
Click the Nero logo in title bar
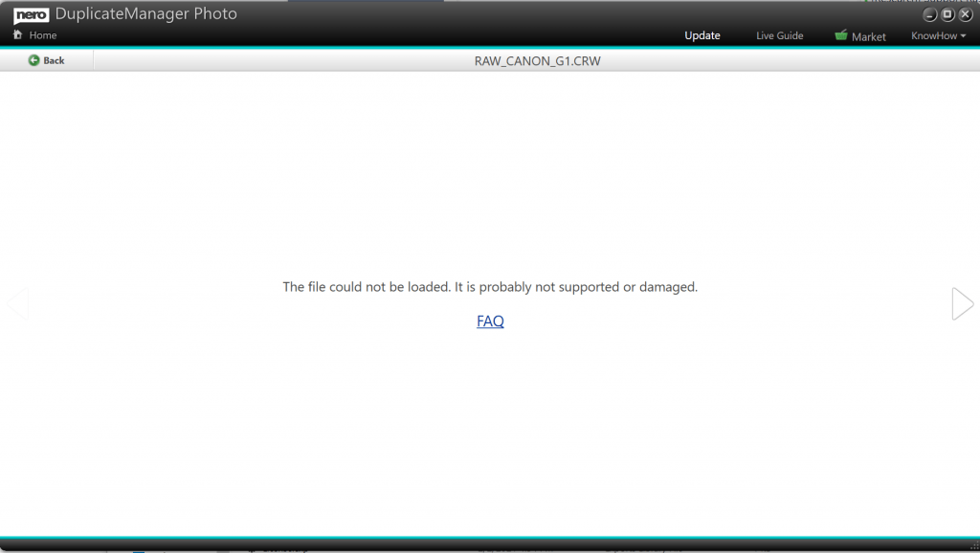[31, 14]
